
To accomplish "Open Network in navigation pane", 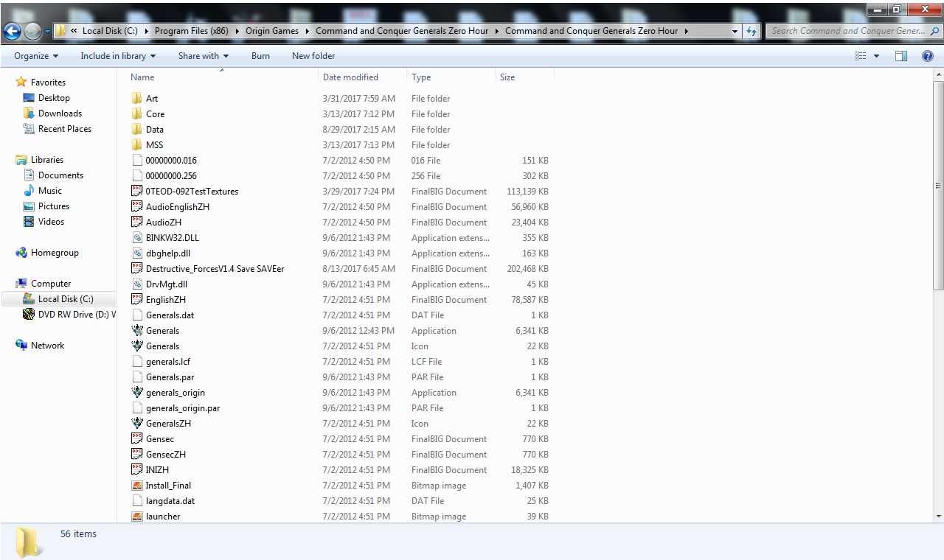I will [47, 346].
